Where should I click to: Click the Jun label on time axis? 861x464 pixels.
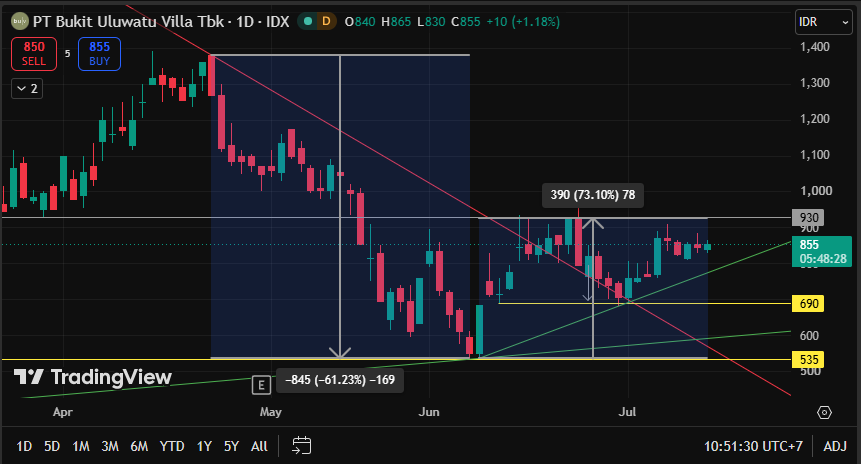pos(429,412)
